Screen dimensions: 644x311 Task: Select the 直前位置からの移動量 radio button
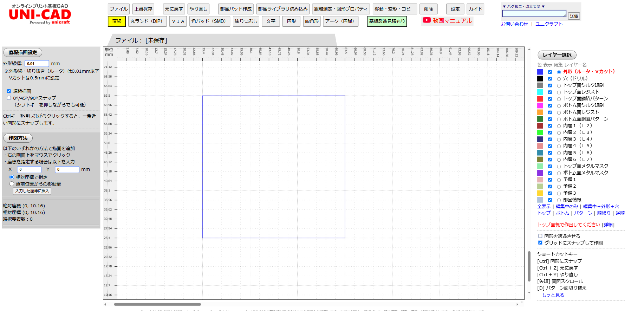[12, 184]
